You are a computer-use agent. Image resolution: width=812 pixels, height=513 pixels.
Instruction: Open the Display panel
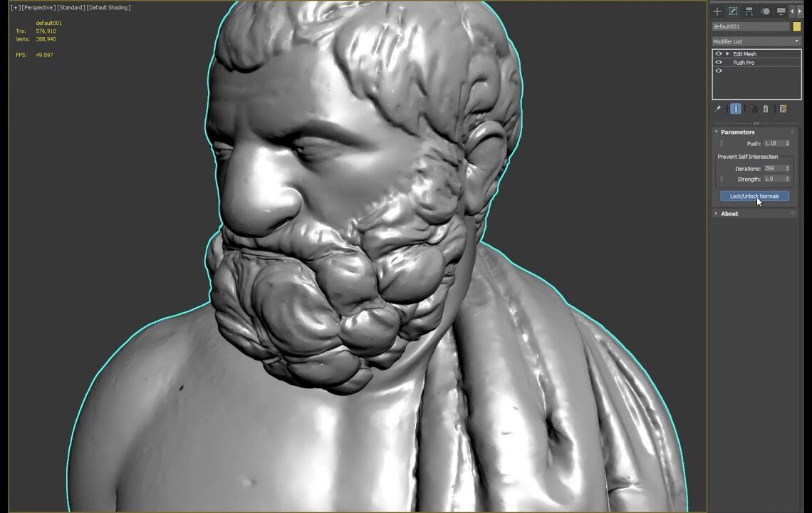click(x=780, y=11)
